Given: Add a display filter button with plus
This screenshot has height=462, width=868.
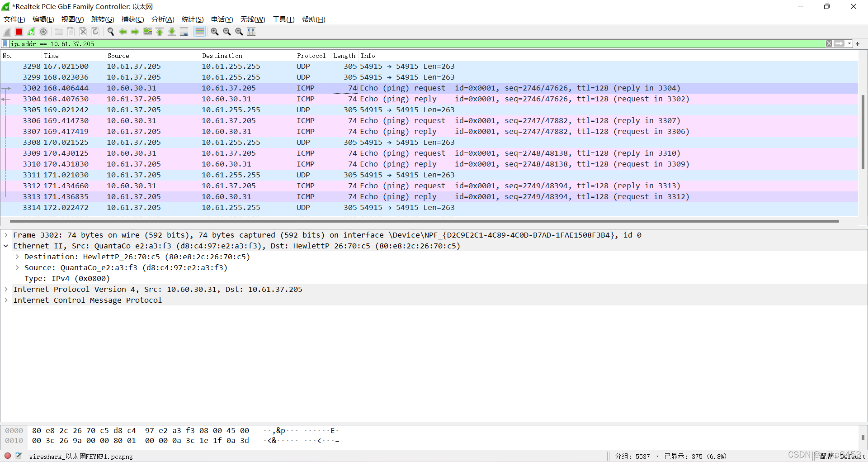Looking at the screenshot, I should pyautogui.click(x=858, y=44).
